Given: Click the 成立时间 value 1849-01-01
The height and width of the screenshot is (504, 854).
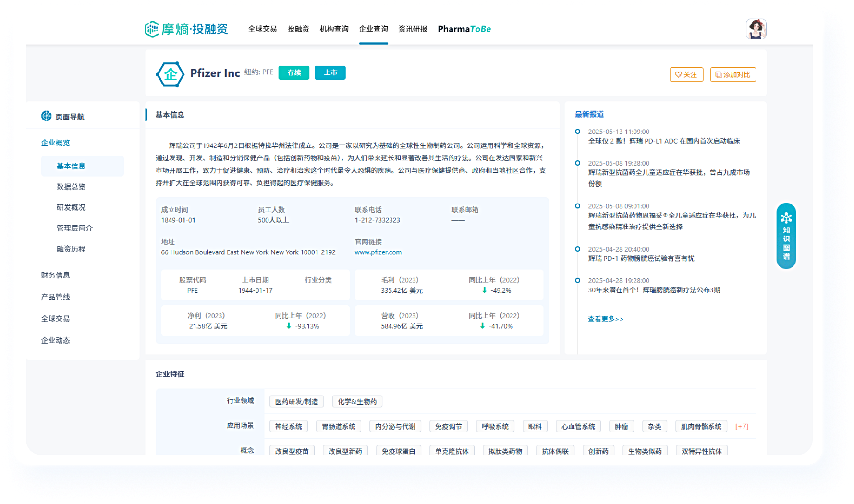Looking at the screenshot, I should tap(178, 220).
